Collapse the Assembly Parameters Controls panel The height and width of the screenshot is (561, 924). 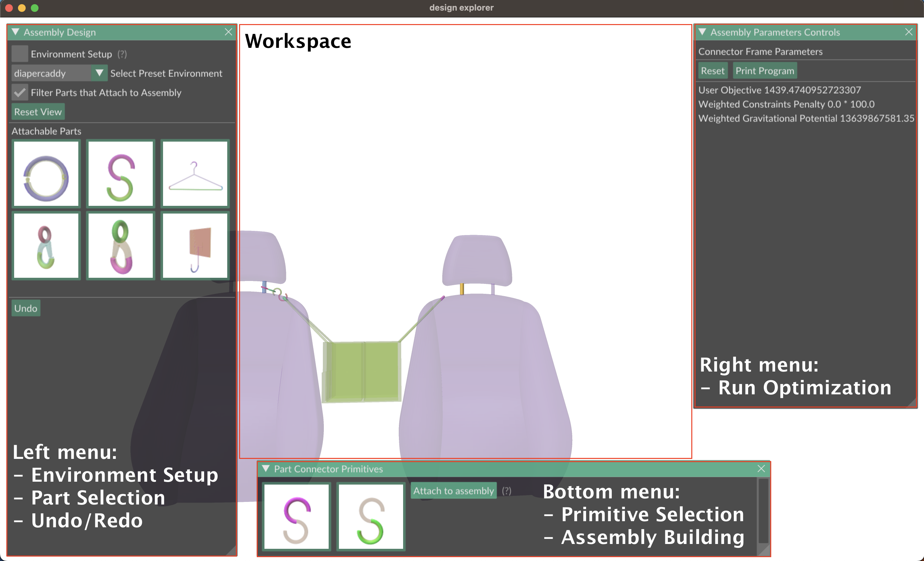click(702, 32)
